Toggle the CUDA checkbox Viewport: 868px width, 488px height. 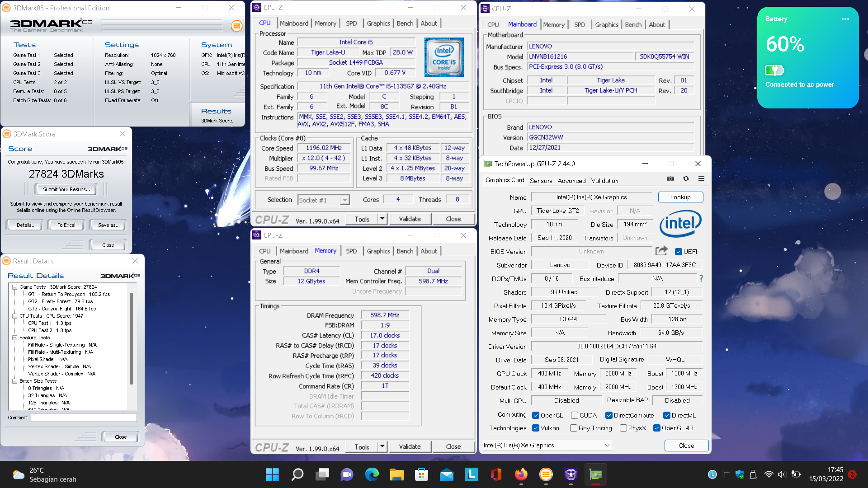(574, 415)
